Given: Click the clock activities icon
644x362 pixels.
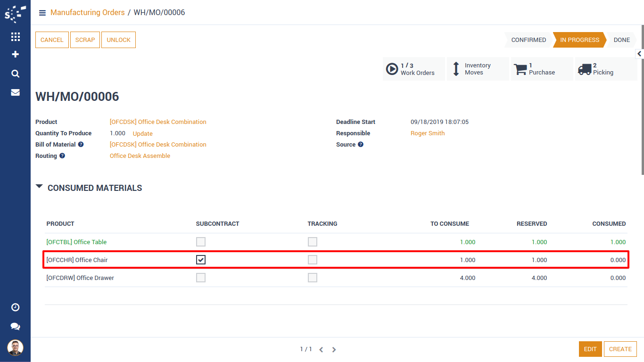Looking at the screenshot, I should pos(15,307).
